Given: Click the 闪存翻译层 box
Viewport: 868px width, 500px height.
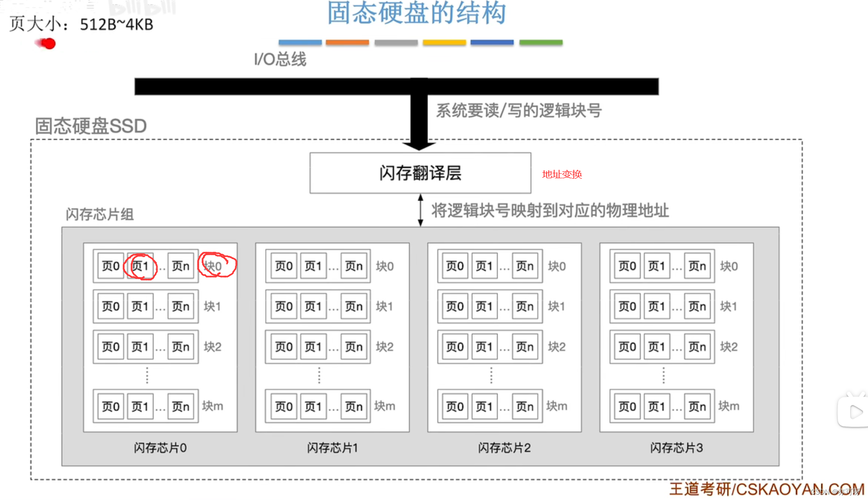Looking at the screenshot, I should click(420, 173).
